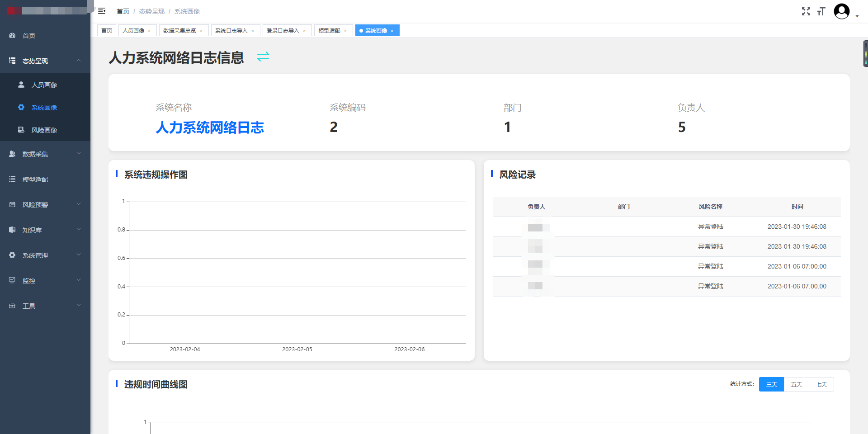Click first row time 2023-01-30 19:46:08
Viewport: 868px width, 434px height.
click(797, 226)
